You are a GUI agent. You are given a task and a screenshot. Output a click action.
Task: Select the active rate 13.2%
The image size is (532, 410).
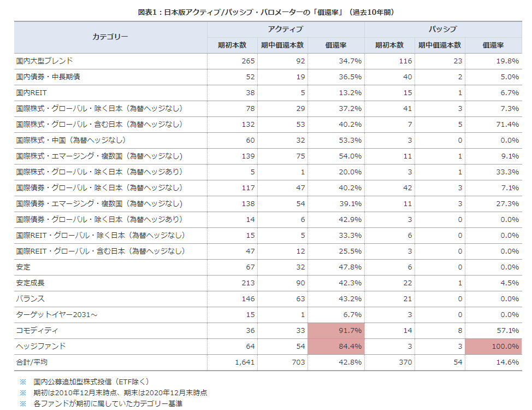click(350, 93)
